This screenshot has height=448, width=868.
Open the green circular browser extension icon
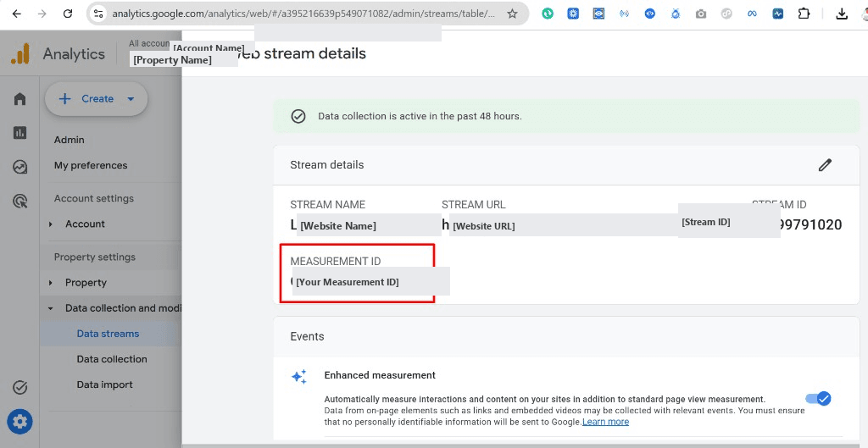point(548,14)
